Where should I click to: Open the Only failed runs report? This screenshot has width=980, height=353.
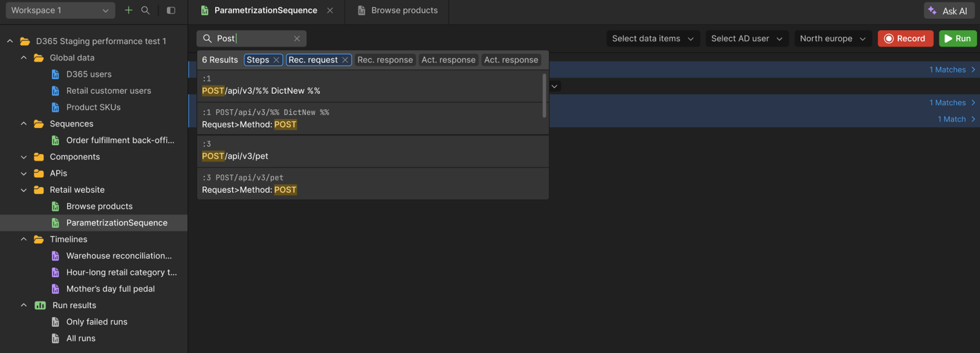coord(97,322)
